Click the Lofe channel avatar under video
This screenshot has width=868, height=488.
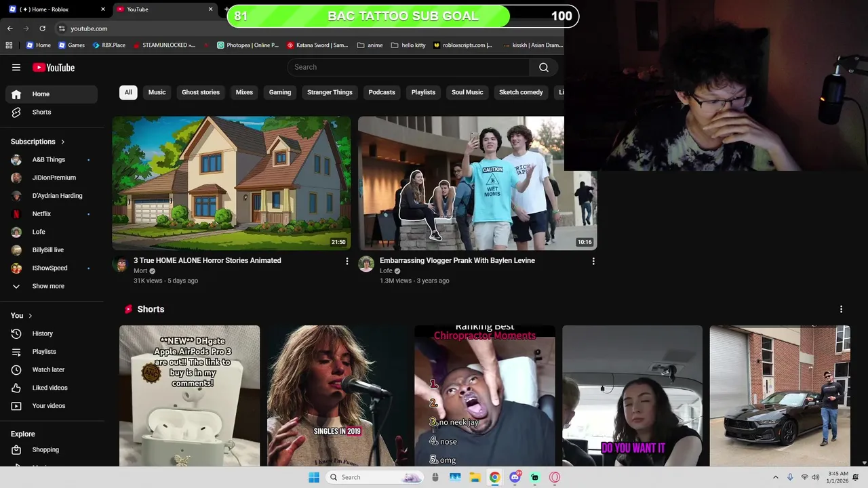(366, 264)
